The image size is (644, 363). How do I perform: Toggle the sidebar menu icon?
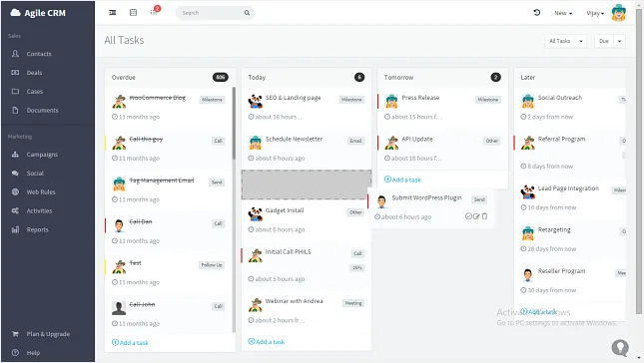[x=112, y=13]
